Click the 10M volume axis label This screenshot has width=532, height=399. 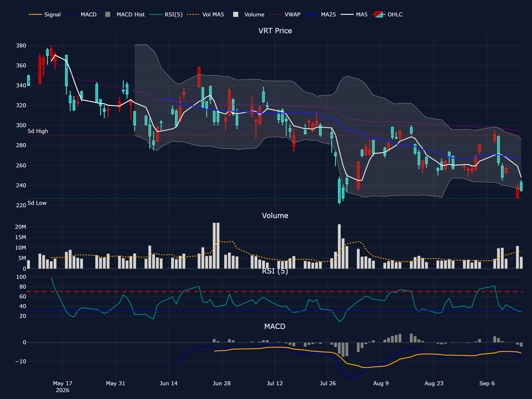(x=20, y=248)
